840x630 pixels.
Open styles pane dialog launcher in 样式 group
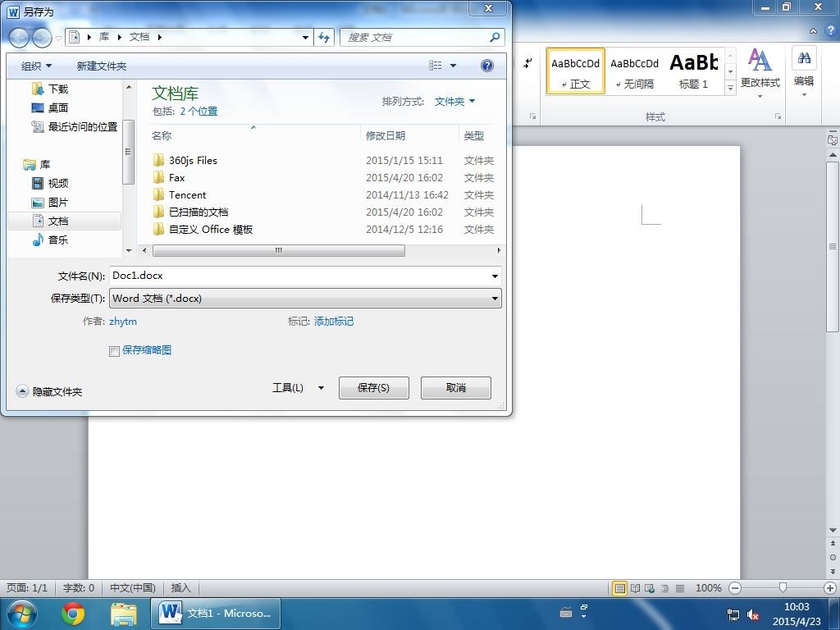pyautogui.click(x=778, y=116)
